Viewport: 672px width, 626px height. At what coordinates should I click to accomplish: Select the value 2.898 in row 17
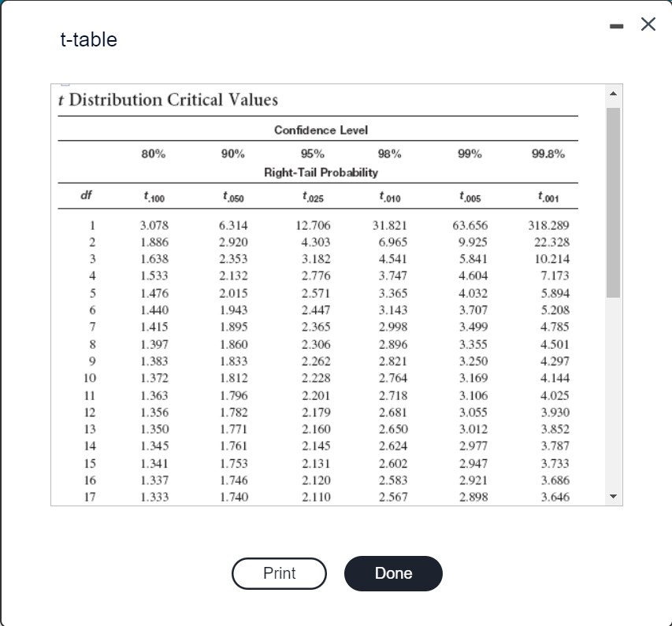point(473,497)
